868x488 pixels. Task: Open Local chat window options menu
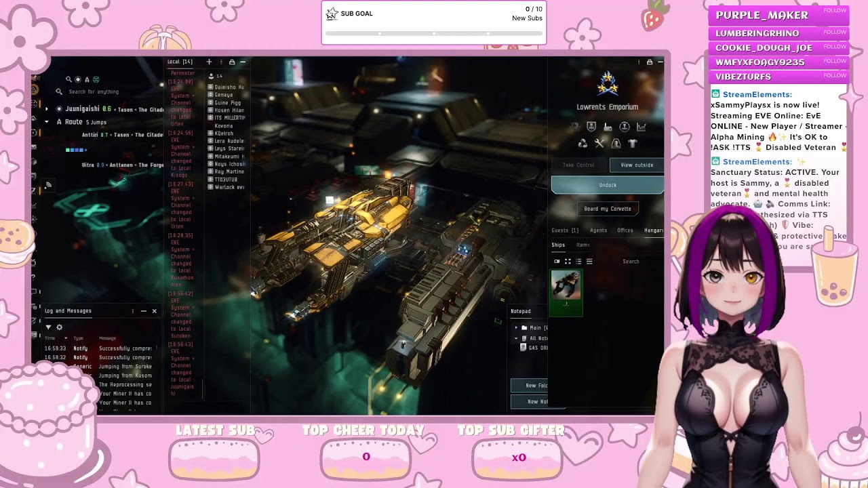(221, 62)
